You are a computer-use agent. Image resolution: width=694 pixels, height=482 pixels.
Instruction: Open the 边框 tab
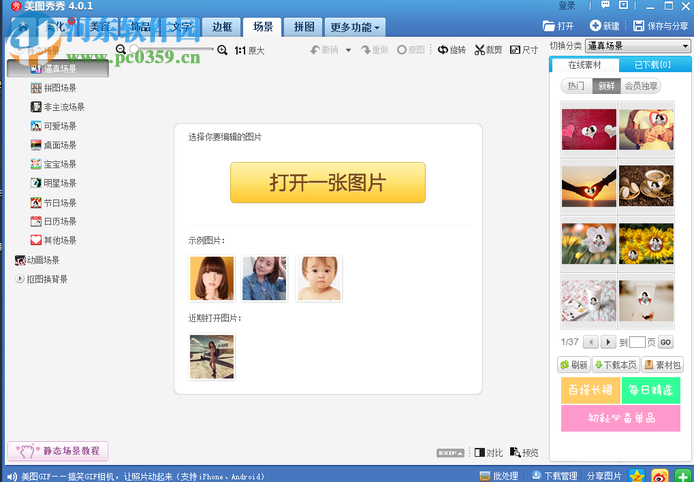tap(222, 27)
